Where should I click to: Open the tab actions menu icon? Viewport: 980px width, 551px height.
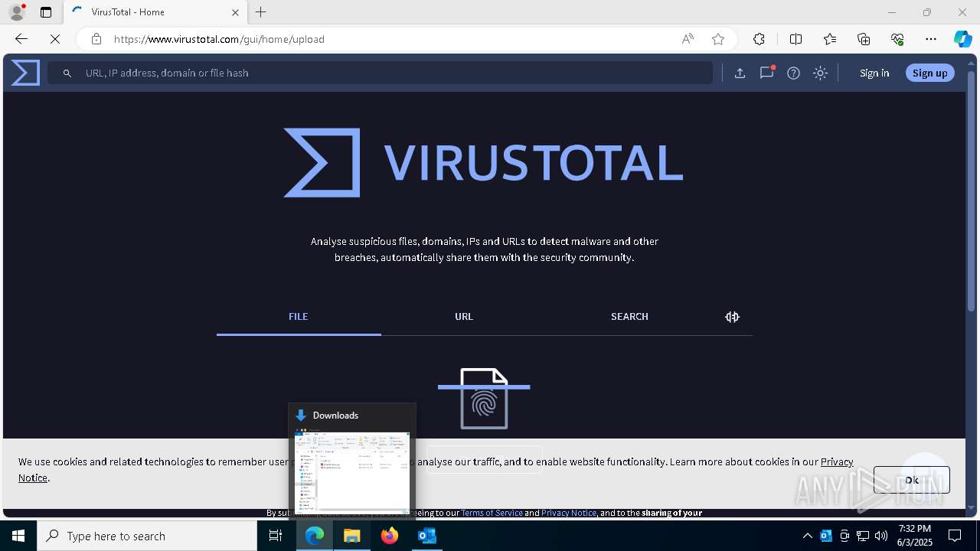pyautogui.click(x=46, y=12)
